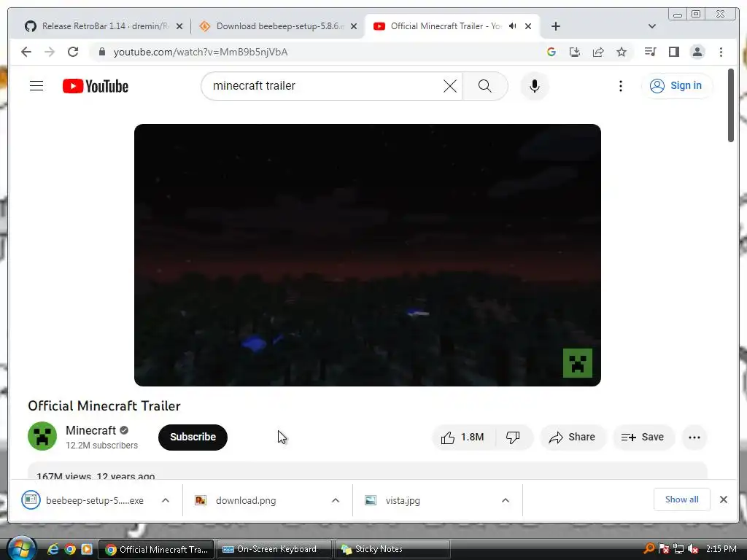Expand options for beebeep-setup download
Viewport: 747px width, 560px height.
pyautogui.click(x=166, y=500)
